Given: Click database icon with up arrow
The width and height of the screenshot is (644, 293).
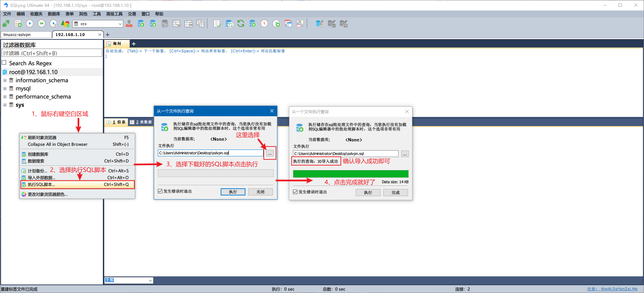Looking at the screenshot, I should point(153,23).
